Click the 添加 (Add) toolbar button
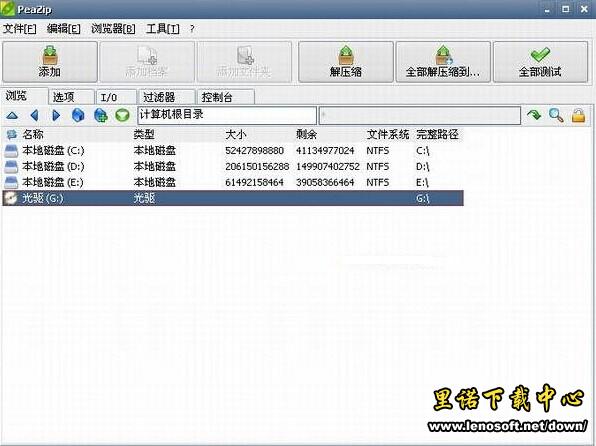The width and height of the screenshot is (596, 446). point(50,62)
